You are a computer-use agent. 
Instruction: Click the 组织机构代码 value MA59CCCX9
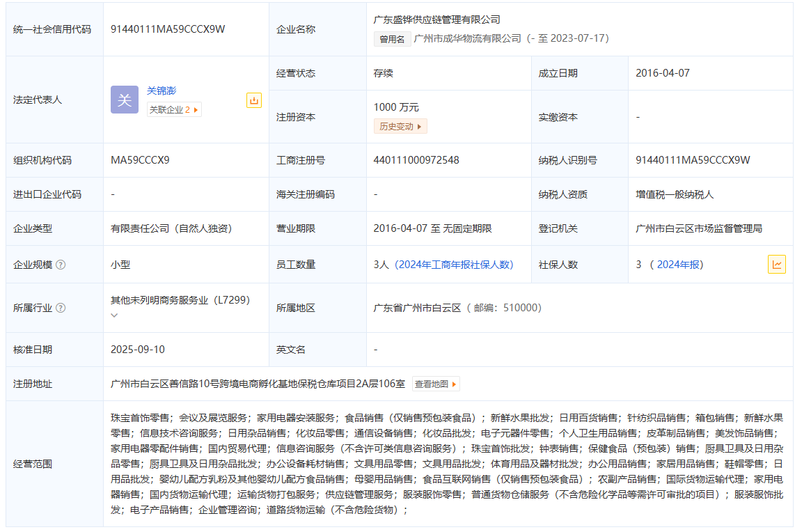coord(140,160)
